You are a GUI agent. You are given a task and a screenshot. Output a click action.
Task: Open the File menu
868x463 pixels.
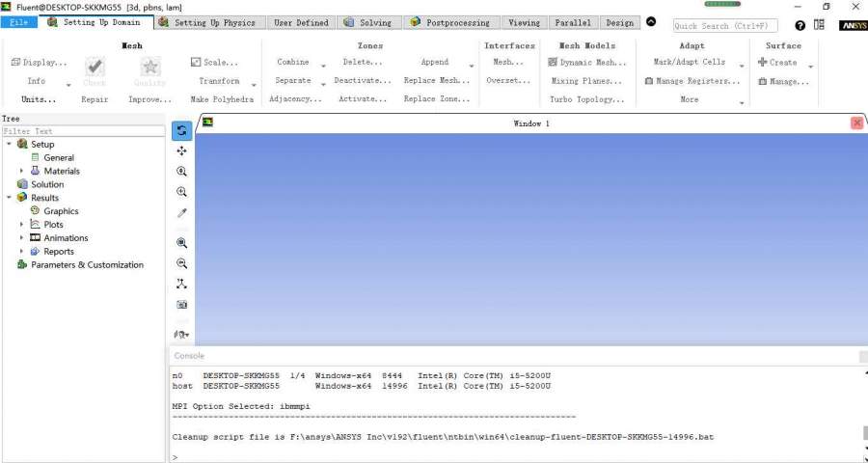19,22
